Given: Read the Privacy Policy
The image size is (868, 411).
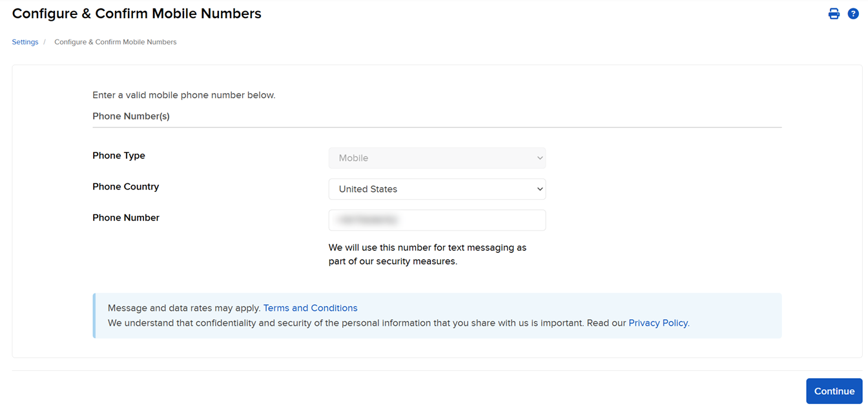Looking at the screenshot, I should pyautogui.click(x=657, y=322).
